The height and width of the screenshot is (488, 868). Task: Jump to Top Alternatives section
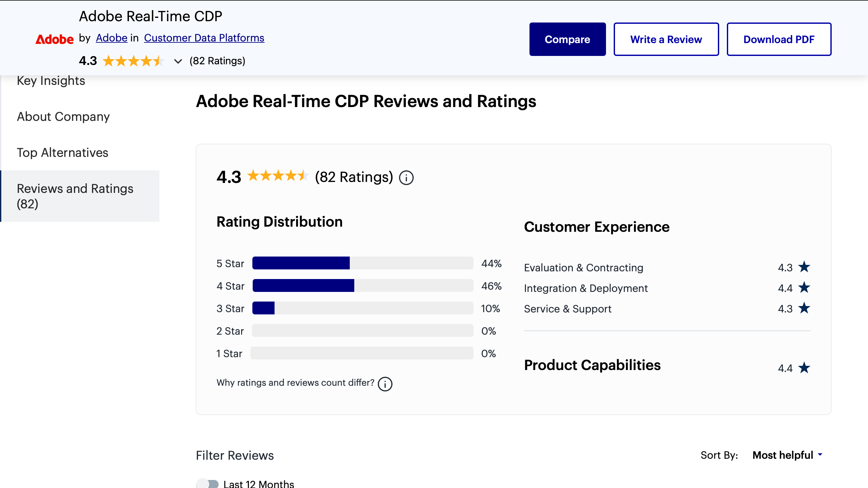pyautogui.click(x=63, y=153)
